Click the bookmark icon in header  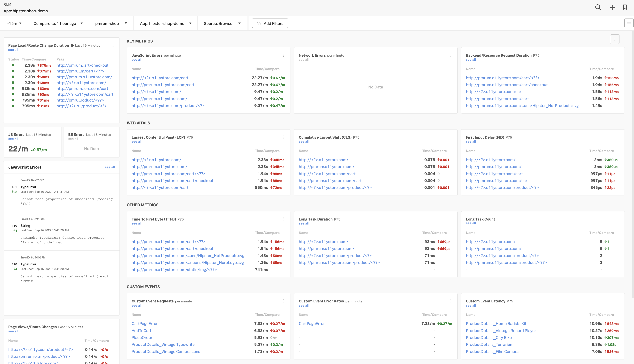(x=625, y=7)
